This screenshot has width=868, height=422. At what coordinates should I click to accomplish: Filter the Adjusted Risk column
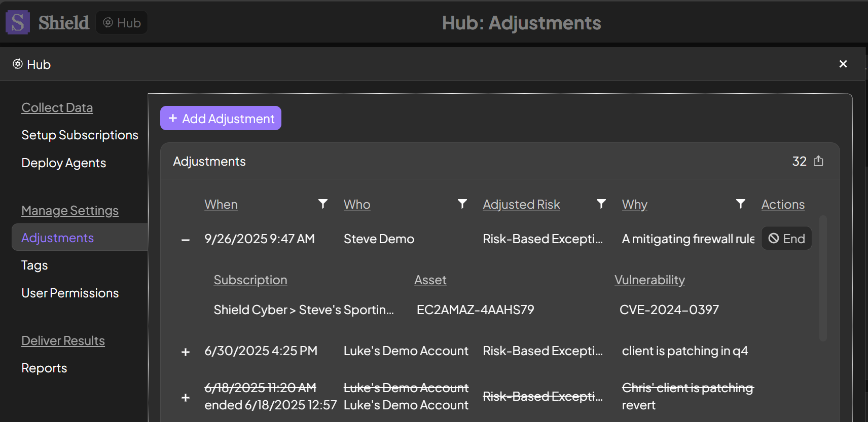[x=601, y=204]
